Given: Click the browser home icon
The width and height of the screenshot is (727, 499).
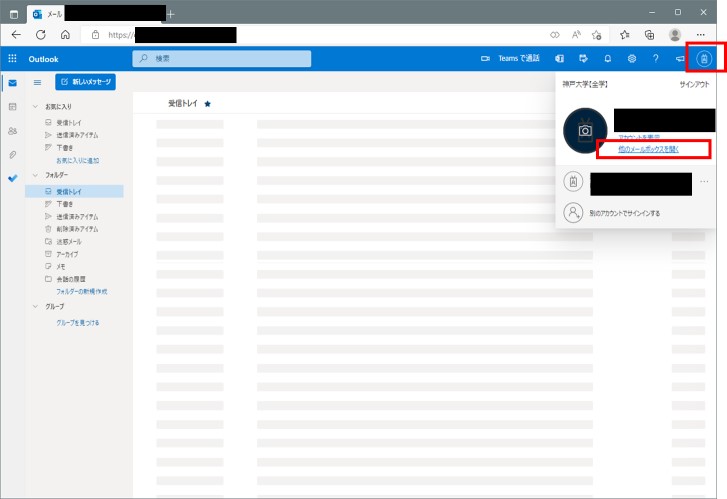Looking at the screenshot, I should 65,35.
